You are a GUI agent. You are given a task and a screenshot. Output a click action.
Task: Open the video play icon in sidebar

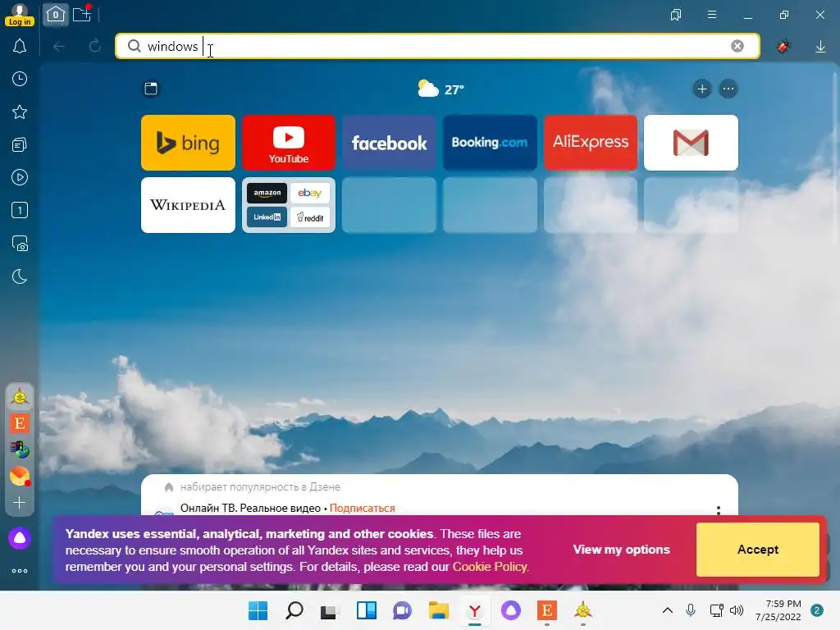click(x=20, y=177)
